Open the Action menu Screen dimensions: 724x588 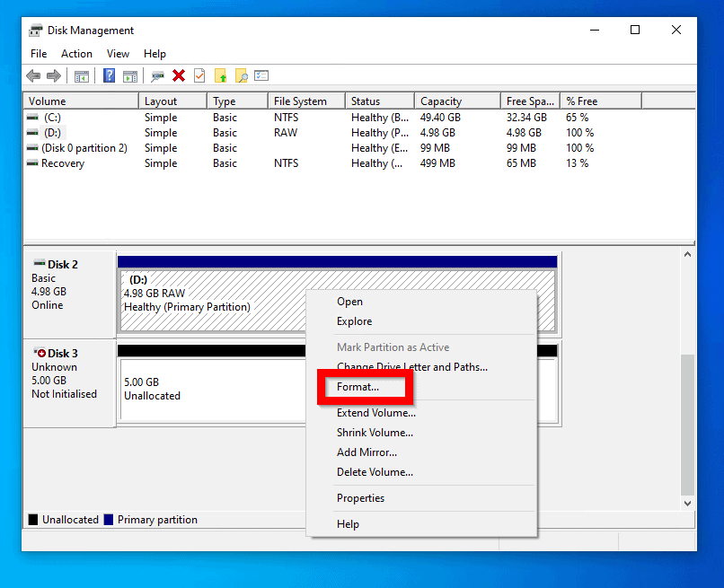point(76,53)
